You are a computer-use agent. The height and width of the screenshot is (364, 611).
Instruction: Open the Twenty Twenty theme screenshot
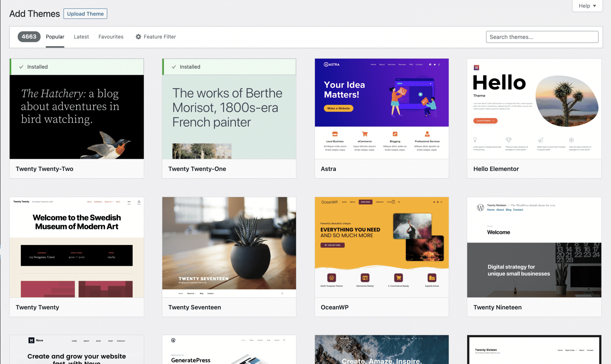[x=77, y=247]
